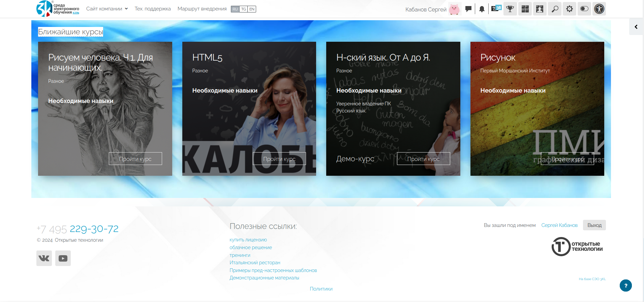This screenshot has height=302, width=644.
Task: Follow the тренинги link
Action: coord(240,255)
